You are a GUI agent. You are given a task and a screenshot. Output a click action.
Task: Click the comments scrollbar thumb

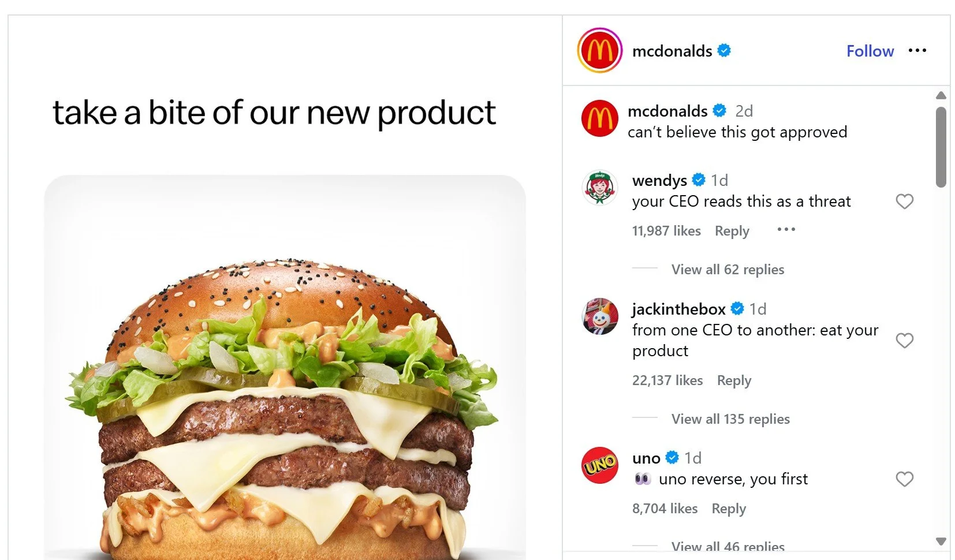941,147
